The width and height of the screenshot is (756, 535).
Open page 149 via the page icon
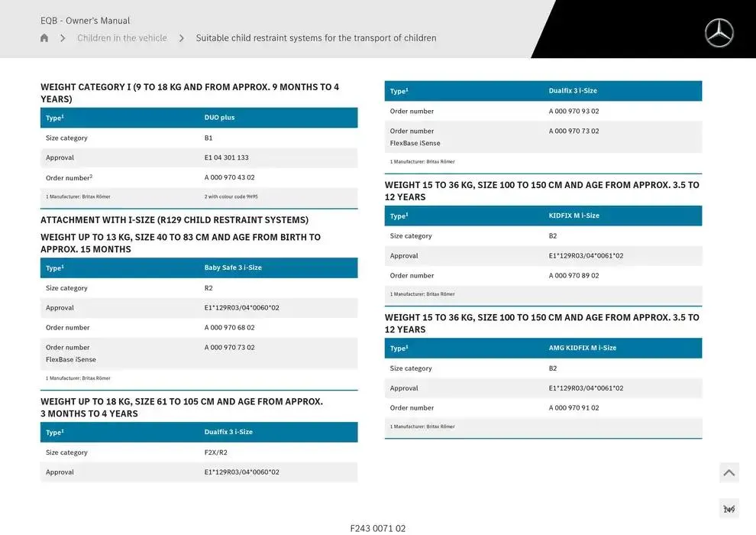click(729, 507)
